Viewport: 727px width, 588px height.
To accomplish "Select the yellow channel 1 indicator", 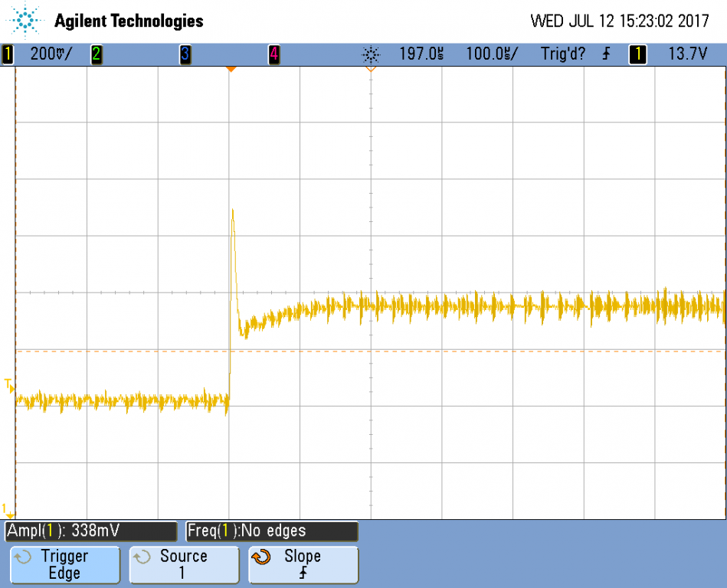I will [8, 54].
